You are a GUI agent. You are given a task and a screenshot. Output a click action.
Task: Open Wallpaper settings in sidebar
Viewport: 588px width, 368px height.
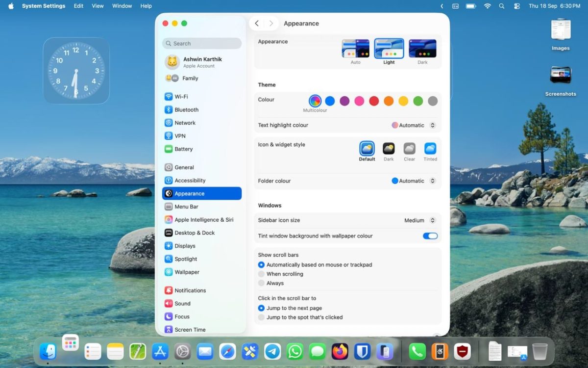coord(202,272)
